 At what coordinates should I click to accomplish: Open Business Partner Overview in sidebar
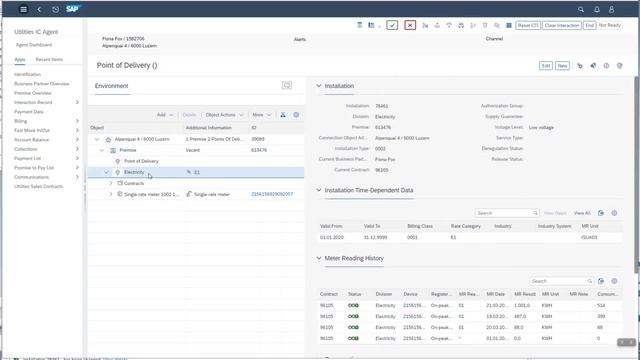tap(42, 84)
